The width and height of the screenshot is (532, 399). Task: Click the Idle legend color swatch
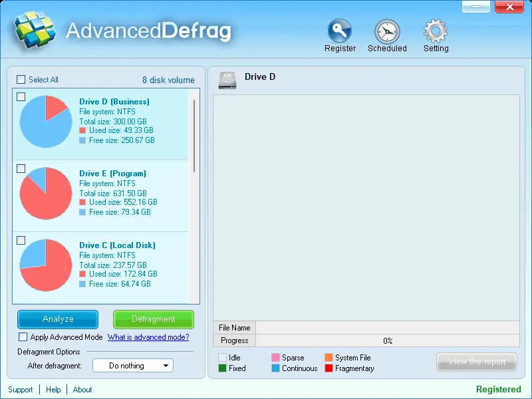click(x=223, y=357)
